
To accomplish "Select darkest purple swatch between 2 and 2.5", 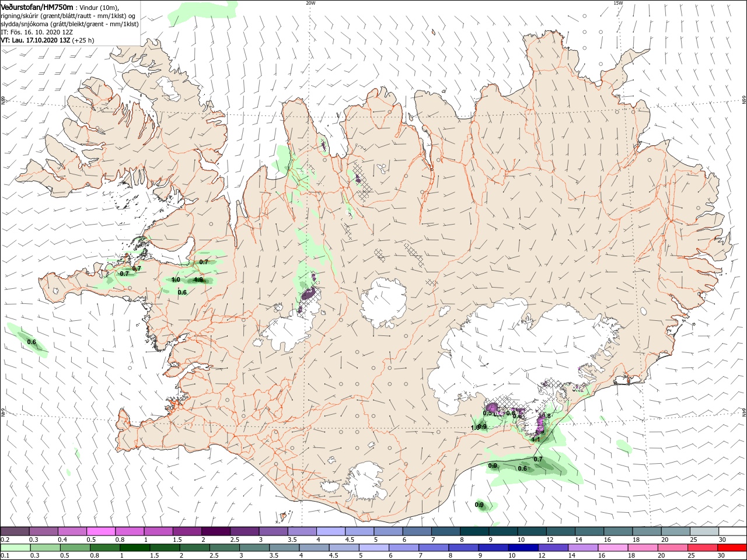I will 215,531.
